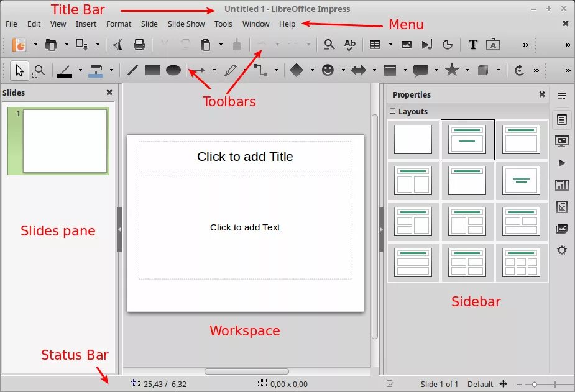Image resolution: width=575 pixels, height=392 pixels.
Task: Export directly as PDF
Action: 117,45
